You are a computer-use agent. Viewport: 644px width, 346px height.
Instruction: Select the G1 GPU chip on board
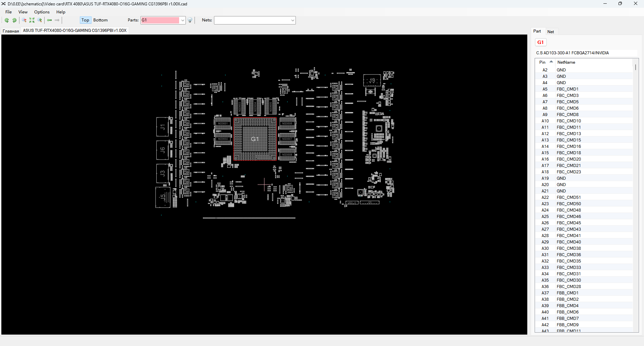pos(255,139)
